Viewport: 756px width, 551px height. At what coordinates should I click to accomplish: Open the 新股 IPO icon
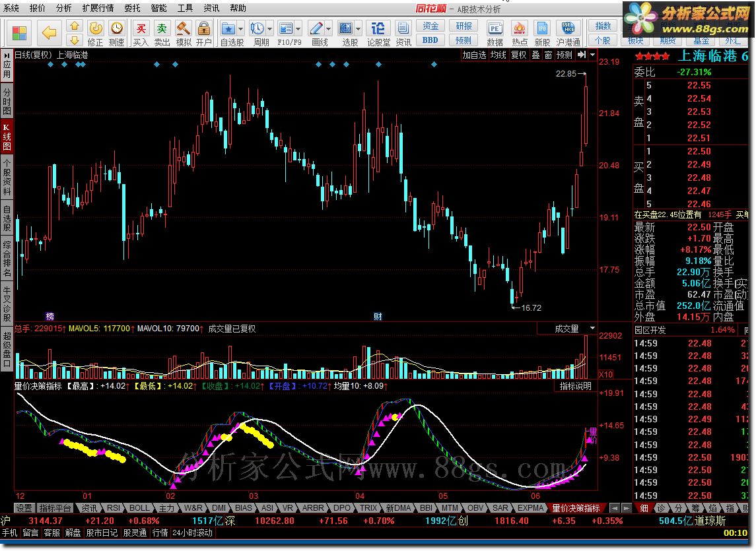click(542, 33)
